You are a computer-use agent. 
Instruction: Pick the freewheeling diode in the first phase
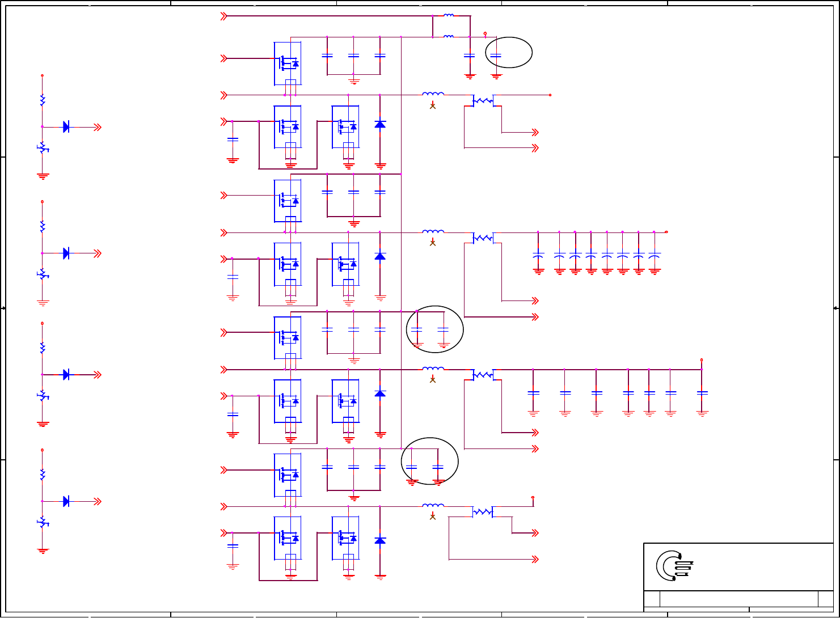pyautogui.click(x=380, y=124)
